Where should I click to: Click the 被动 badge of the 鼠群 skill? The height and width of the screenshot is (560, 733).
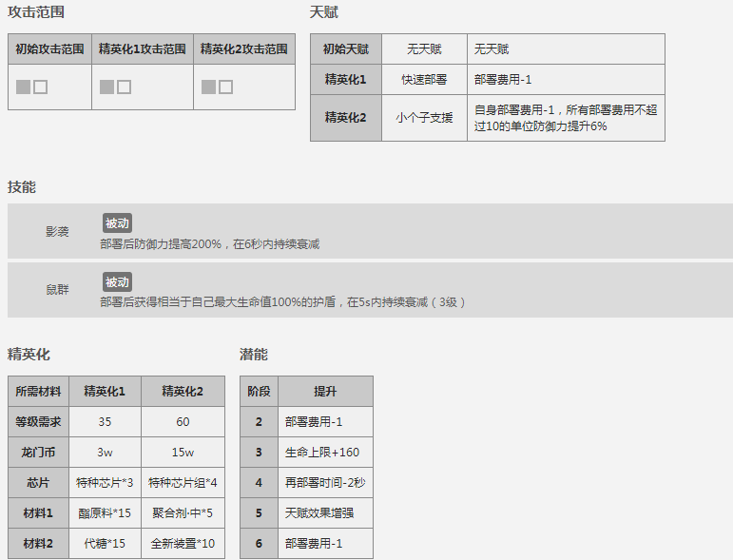[117, 281]
